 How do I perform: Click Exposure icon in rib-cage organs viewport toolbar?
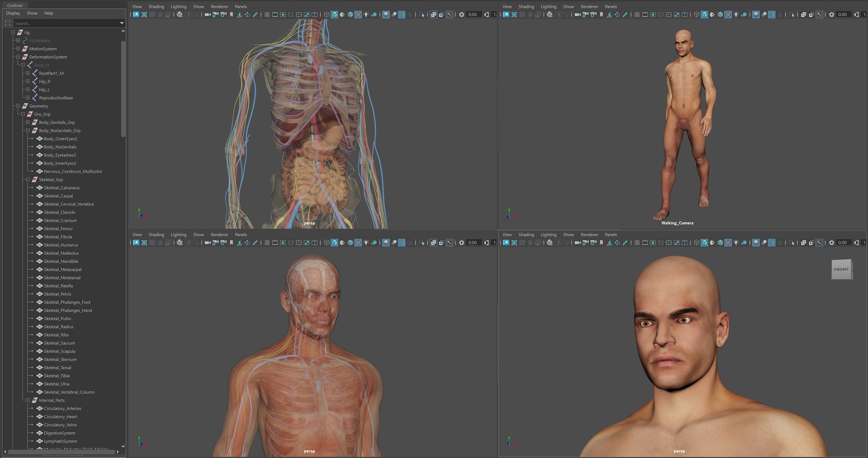point(462,14)
